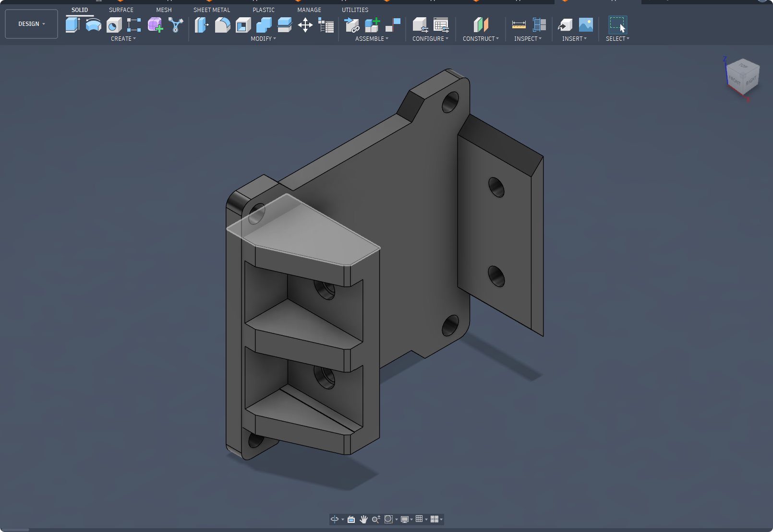The image size is (773, 532).
Task: Select the Offset Plane construct icon
Action: coord(481,24)
